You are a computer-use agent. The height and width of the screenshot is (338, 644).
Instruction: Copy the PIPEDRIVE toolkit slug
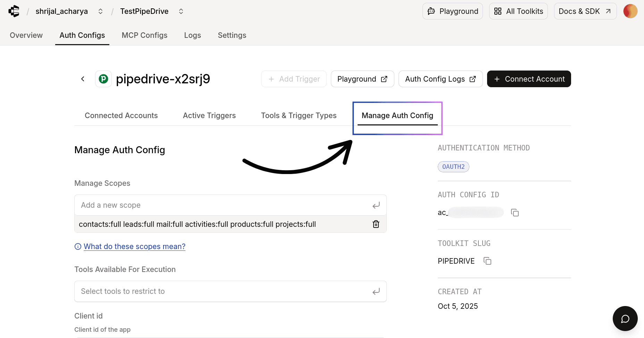click(487, 261)
